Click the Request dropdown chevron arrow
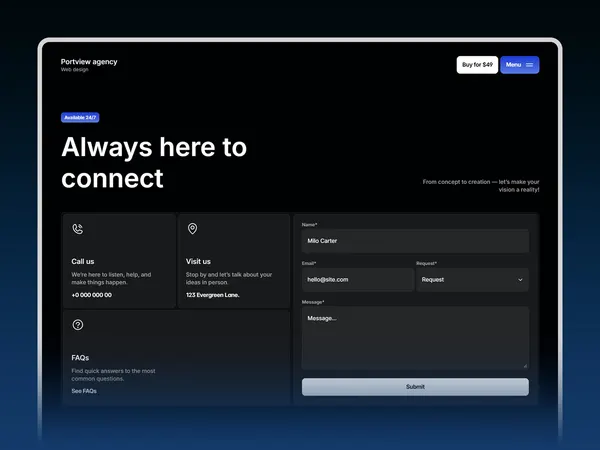 (x=520, y=280)
